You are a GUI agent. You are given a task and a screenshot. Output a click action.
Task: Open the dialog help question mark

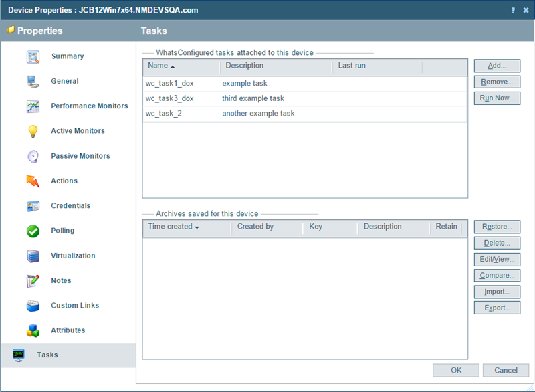(x=512, y=10)
